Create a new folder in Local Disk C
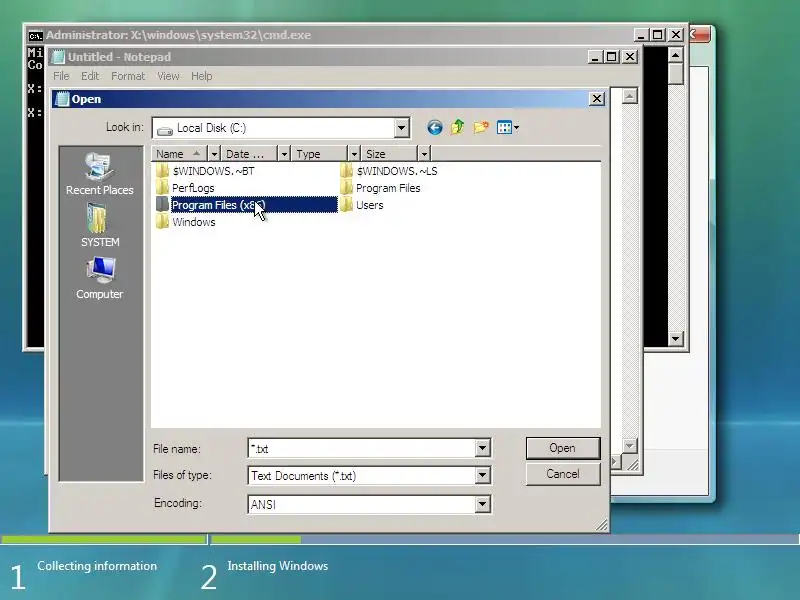The image size is (800, 600). pos(481,127)
